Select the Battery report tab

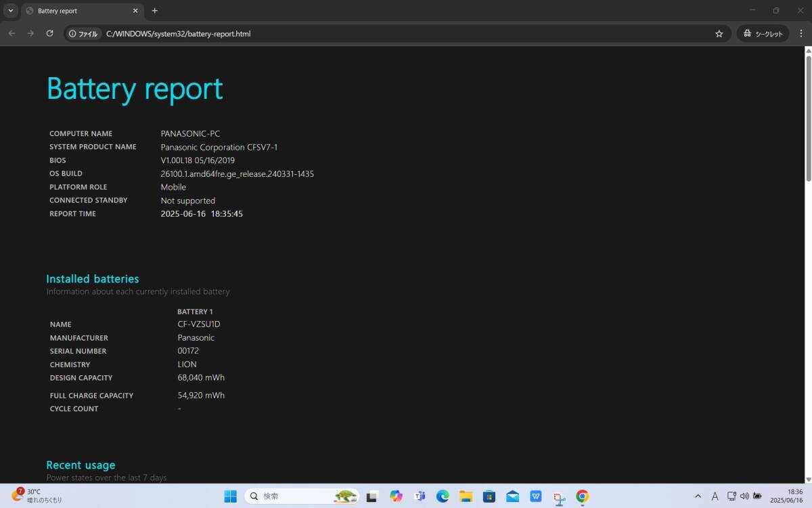[x=81, y=11]
